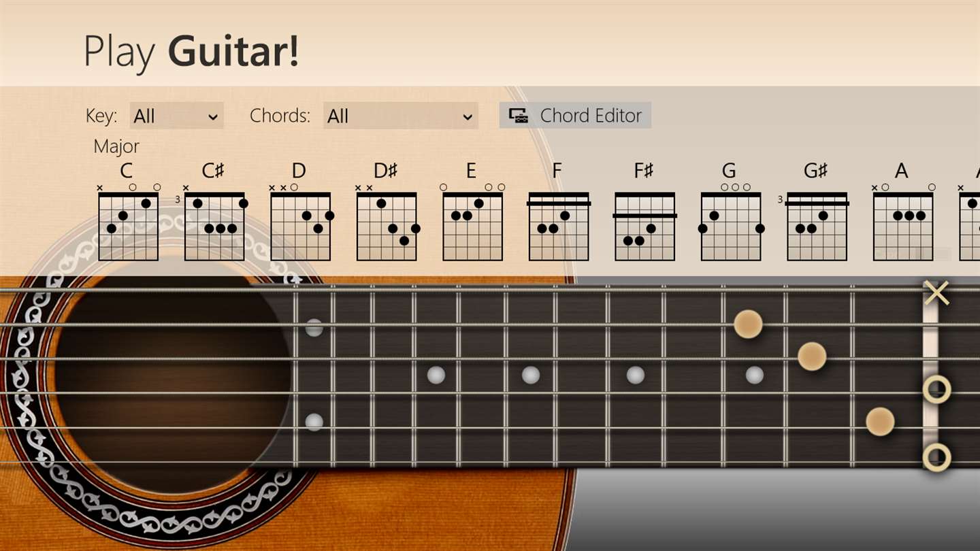Click the tan finger dot on fifth string
This screenshot has height=551, width=980.
pyautogui.click(x=880, y=422)
